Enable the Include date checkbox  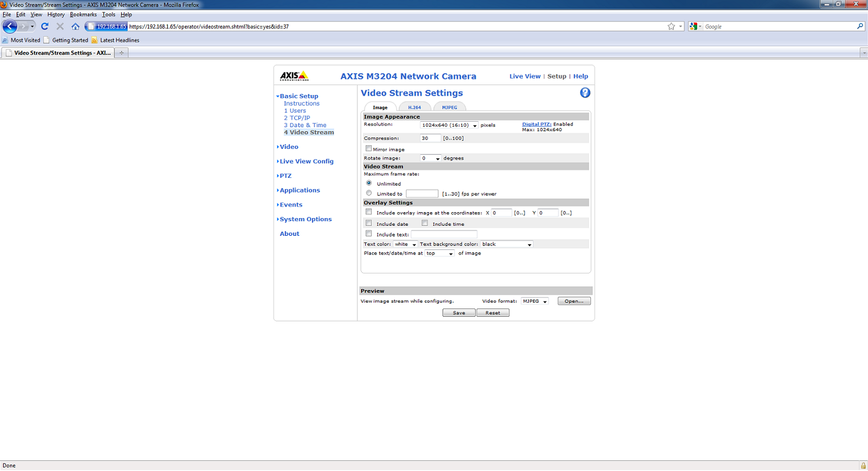tap(369, 223)
